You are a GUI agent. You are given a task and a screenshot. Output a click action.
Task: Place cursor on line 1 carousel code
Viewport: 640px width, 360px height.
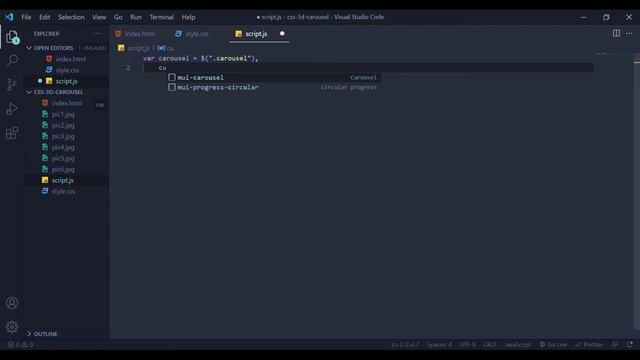[200, 58]
